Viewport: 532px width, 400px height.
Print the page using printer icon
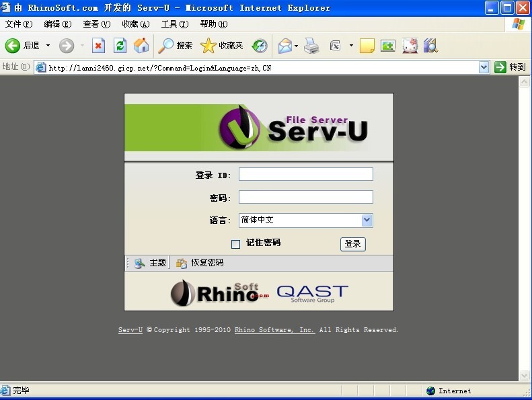coord(311,46)
